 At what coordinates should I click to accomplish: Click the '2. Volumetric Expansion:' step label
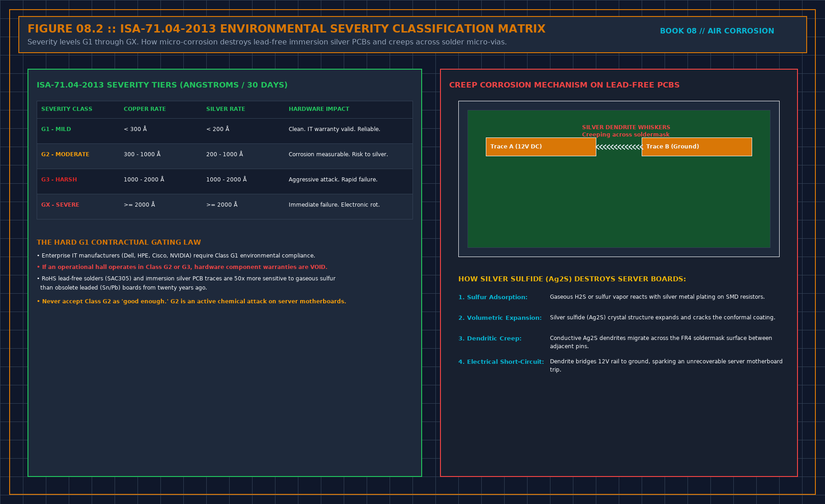tap(500, 318)
